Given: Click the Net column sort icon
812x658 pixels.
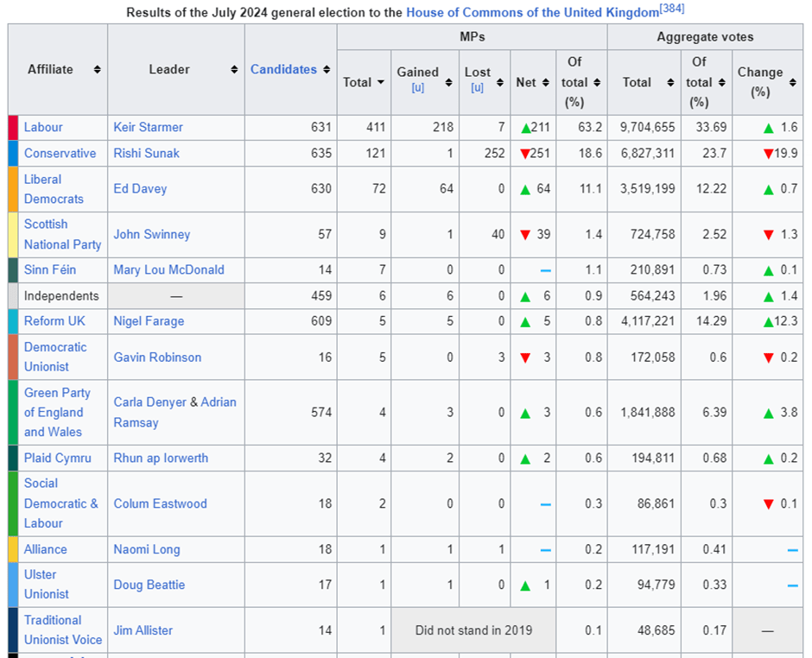Looking at the screenshot, I should click(545, 83).
